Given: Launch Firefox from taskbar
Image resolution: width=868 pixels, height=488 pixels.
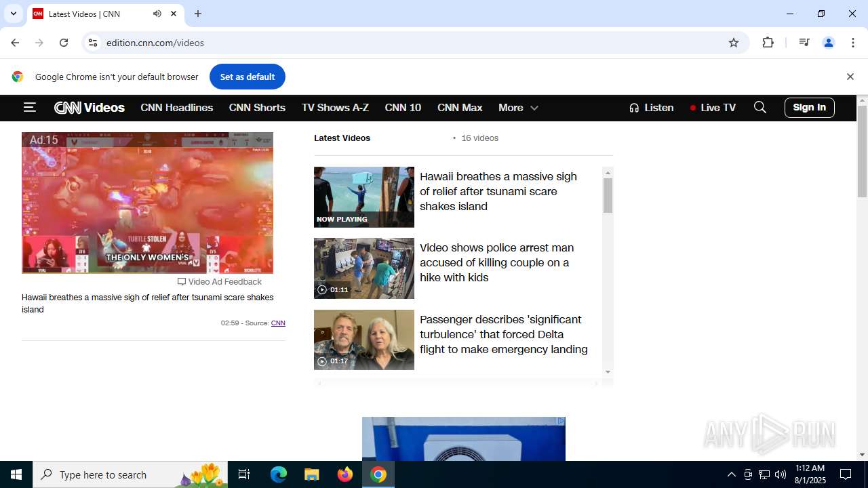Looking at the screenshot, I should (345, 474).
